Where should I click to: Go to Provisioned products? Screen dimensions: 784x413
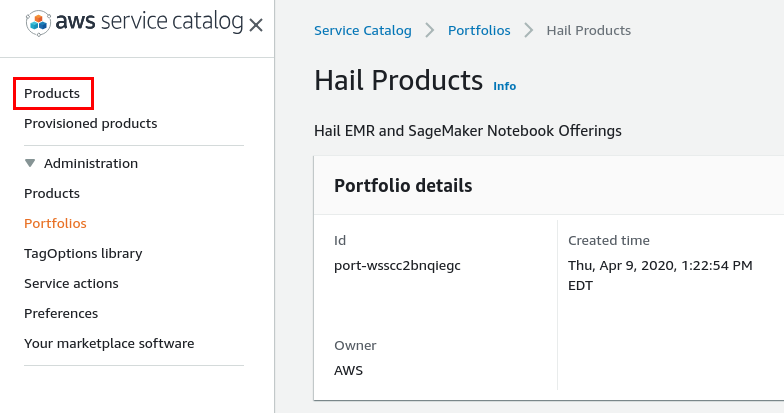[90, 123]
